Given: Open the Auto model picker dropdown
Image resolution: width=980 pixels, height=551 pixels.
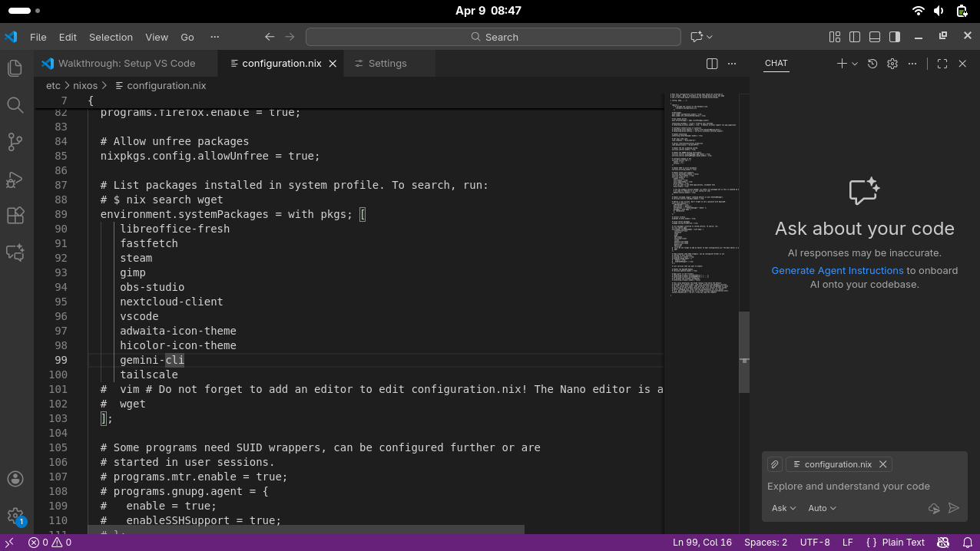Looking at the screenshot, I should 822,508.
